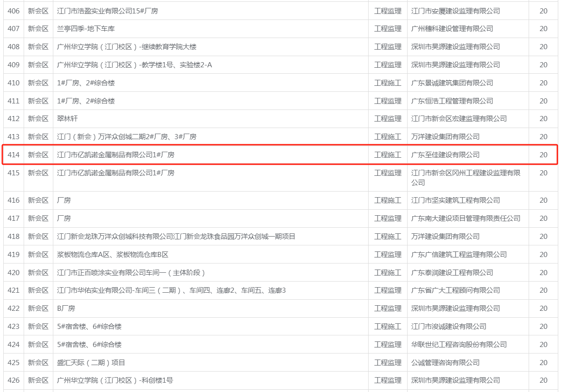
Task: Click company 广州穗科建设管理有限公司
Action: [452, 29]
